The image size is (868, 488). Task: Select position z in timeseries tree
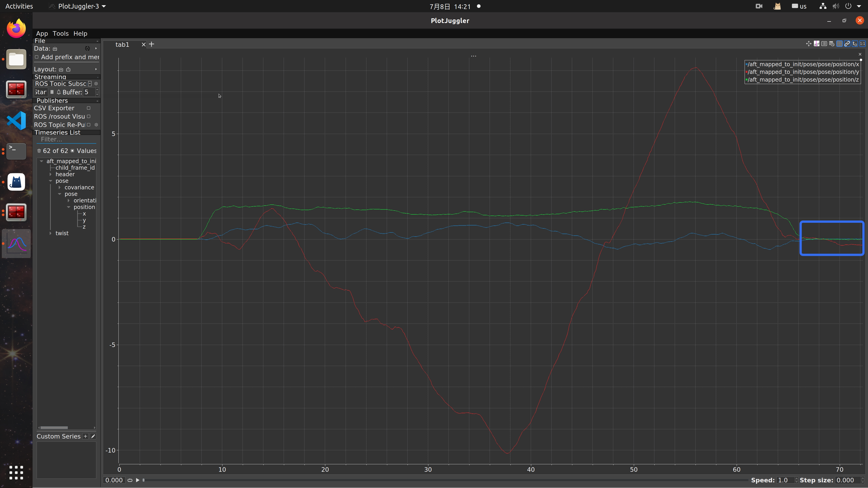[84, 227]
